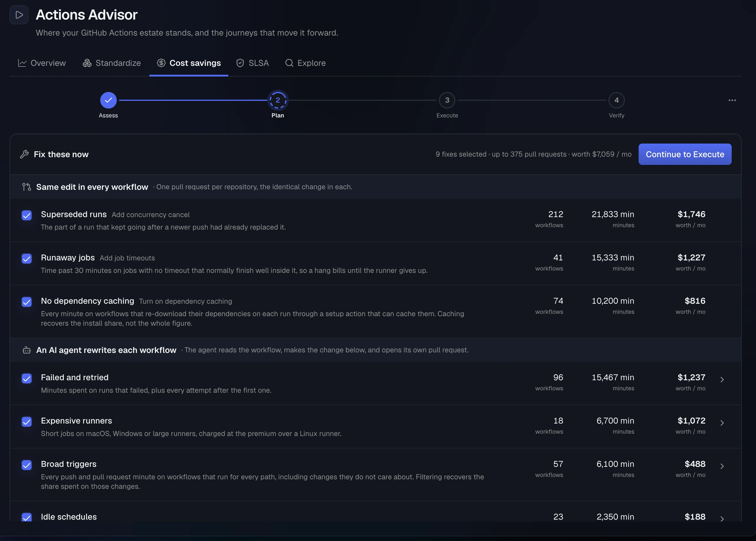This screenshot has height=541, width=756.
Task: Click the robot icon by AI agent rewrites
Action: pyautogui.click(x=27, y=350)
